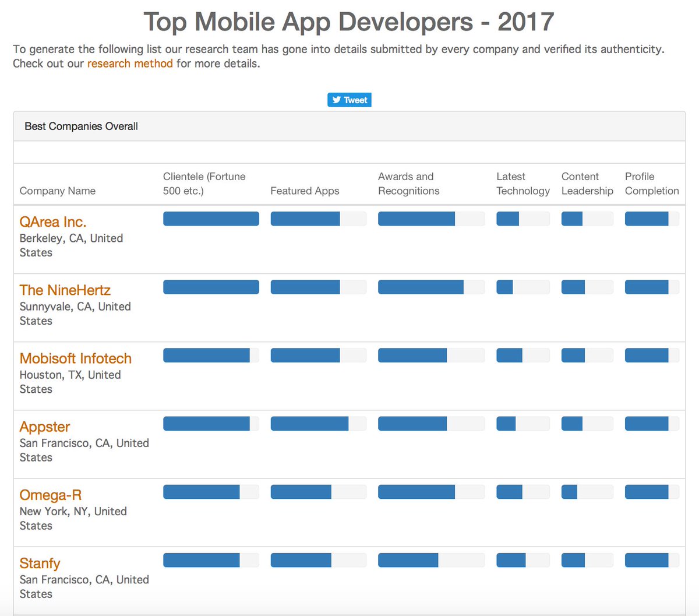Click QArea Inc. Featured Apps progress bar
This screenshot has width=699, height=616.
319,219
